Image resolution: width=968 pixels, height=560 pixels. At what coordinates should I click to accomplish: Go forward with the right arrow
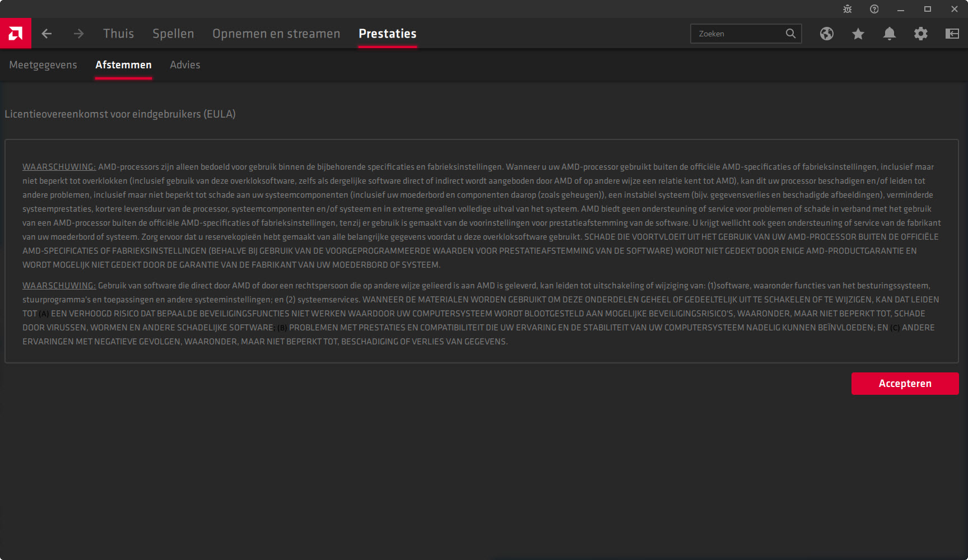click(78, 34)
